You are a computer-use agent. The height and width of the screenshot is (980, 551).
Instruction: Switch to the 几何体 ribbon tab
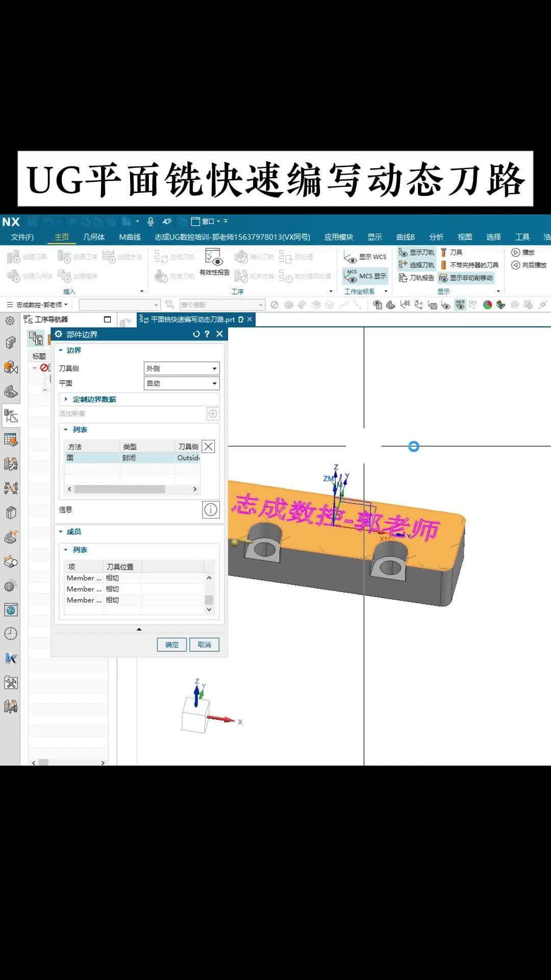(94, 237)
